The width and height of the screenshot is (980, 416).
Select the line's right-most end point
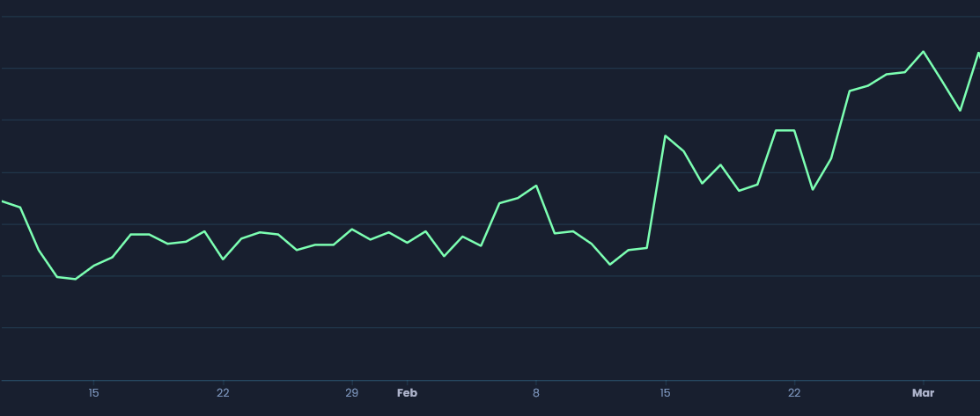point(978,53)
